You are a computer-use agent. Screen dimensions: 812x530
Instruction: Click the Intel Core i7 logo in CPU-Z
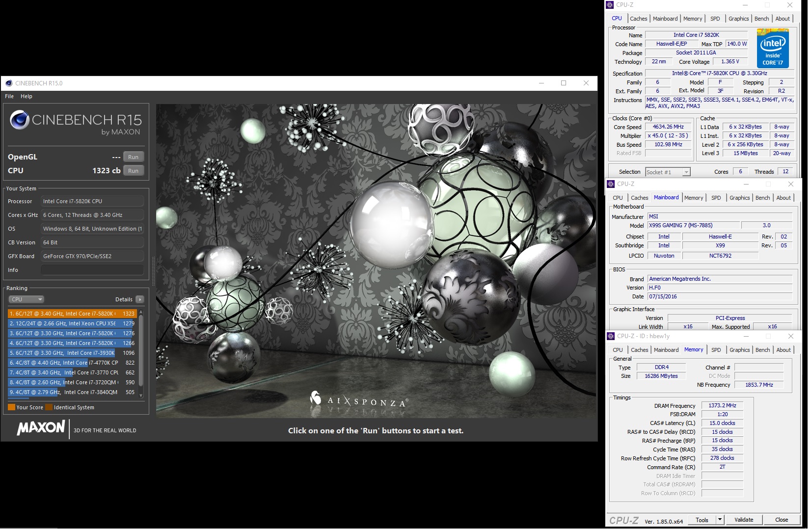(773, 48)
